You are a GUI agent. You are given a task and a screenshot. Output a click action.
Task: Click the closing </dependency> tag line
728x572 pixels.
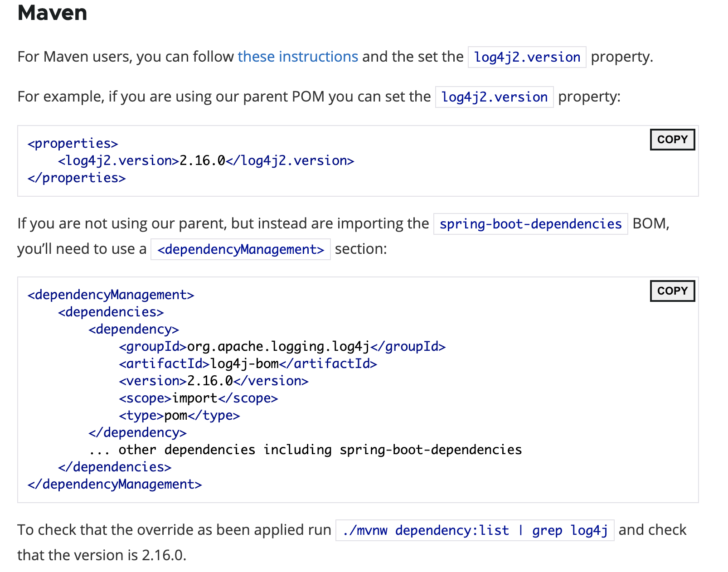[137, 432]
